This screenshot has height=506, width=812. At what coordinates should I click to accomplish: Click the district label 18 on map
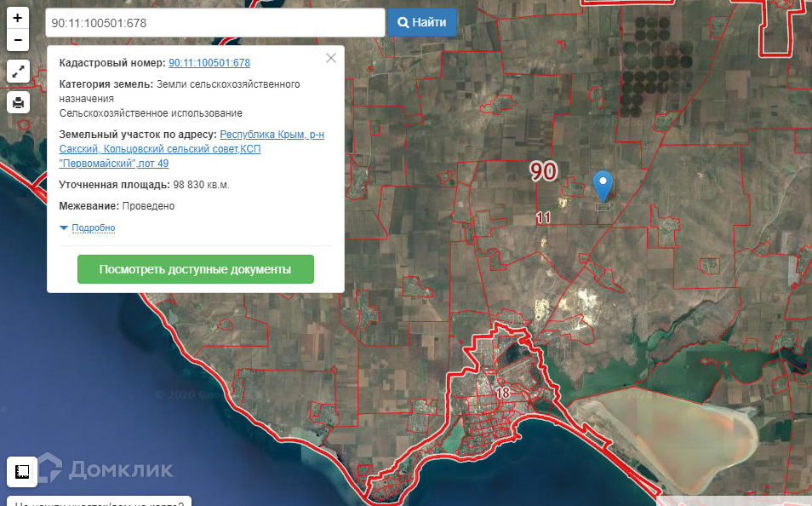[x=502, y=393]
